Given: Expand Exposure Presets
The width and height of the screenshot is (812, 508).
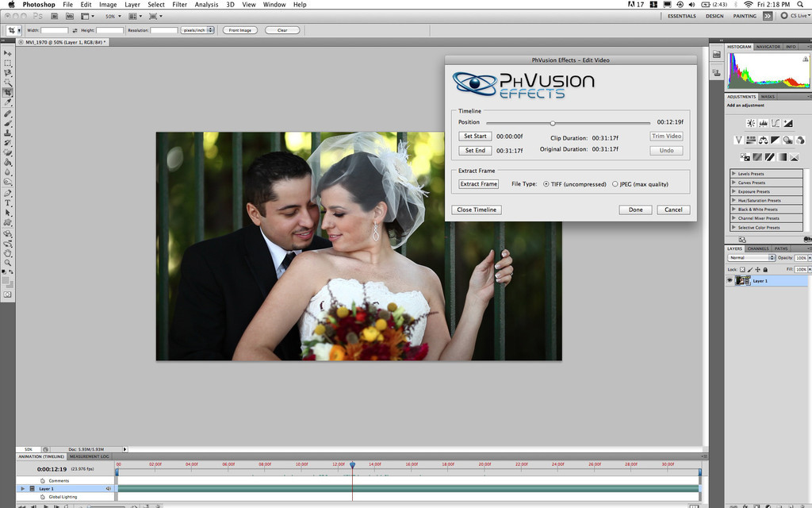Looking at the screenshot, I should click(733, 191).
